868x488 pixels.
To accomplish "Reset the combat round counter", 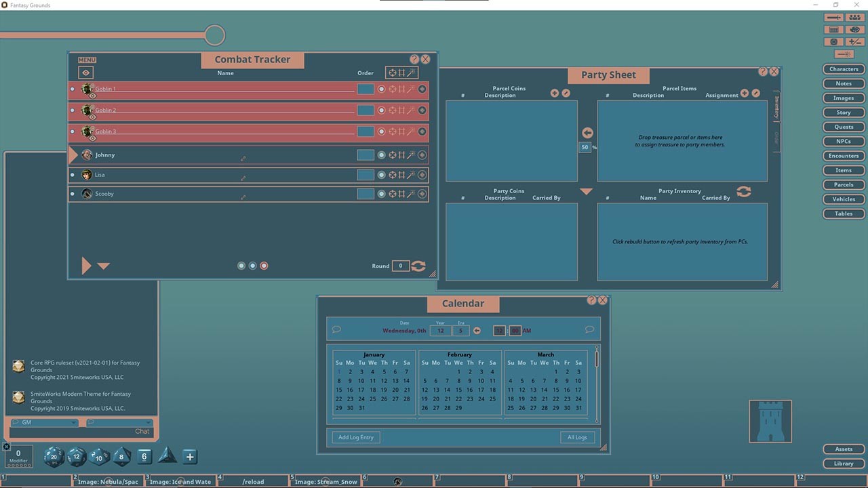I will tap(418, 266).
